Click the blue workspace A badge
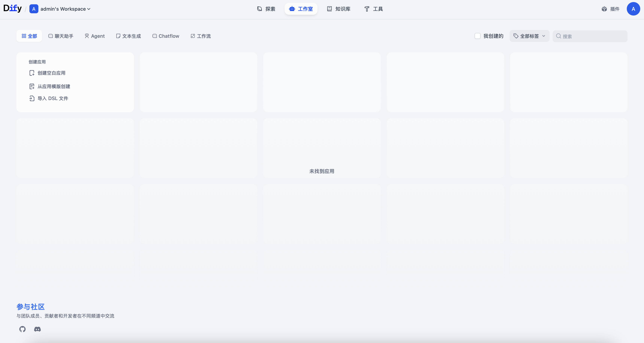Image resolution: width=644 pixels, height=343 pixels. point(34,9)
